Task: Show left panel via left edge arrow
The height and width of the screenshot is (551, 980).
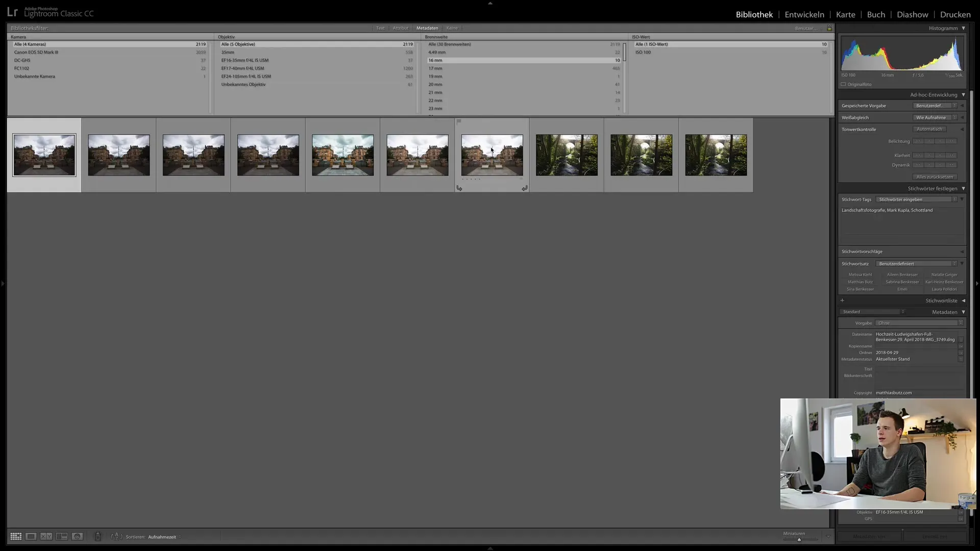Action: (x=3, y=283)
